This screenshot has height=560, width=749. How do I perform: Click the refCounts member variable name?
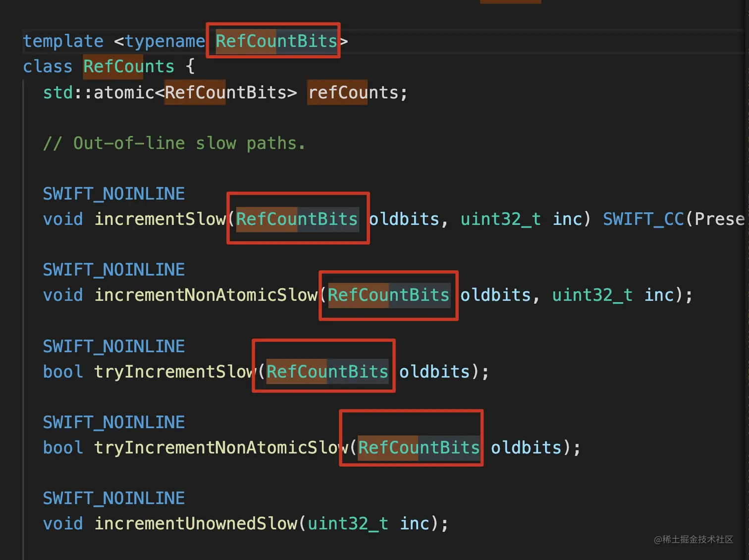coord(353,93)
